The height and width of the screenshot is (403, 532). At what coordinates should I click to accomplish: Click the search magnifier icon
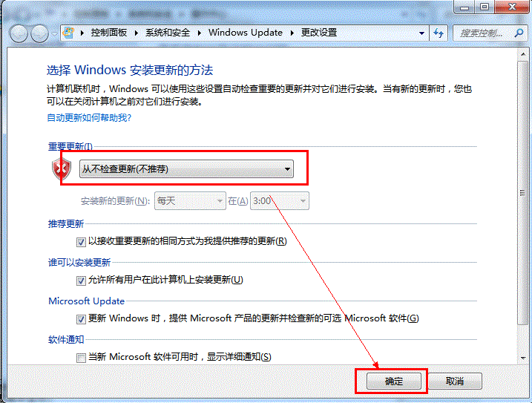tap(519, 33)
